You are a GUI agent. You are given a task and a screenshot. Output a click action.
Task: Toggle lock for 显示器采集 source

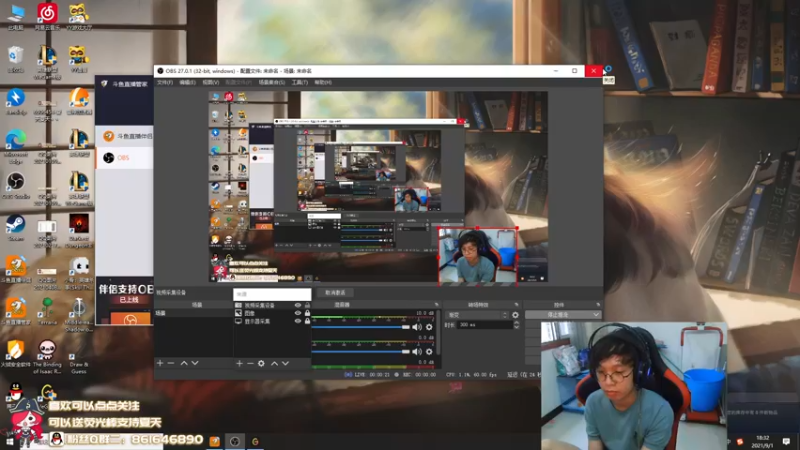[x=307, y=321]
